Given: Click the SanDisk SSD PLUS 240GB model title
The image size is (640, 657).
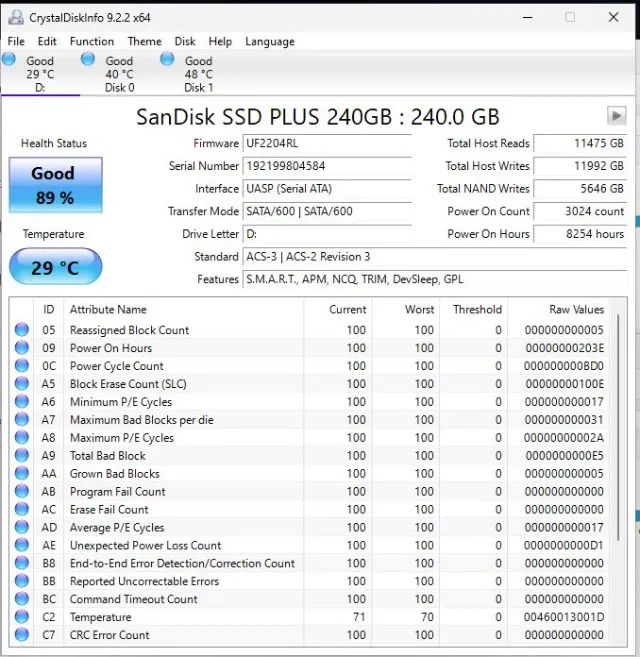Looking at the screenshot, I should [318, 117].
